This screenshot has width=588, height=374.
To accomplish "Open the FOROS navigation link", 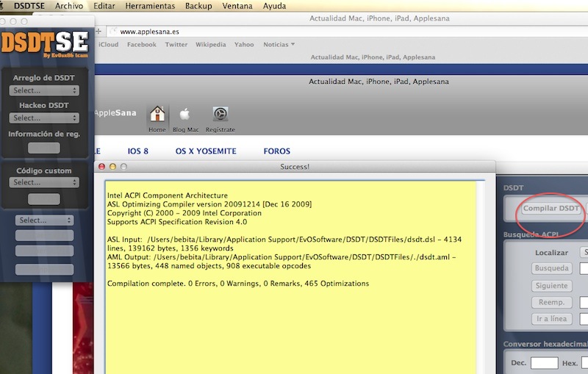I will click(x=277, y=151).
